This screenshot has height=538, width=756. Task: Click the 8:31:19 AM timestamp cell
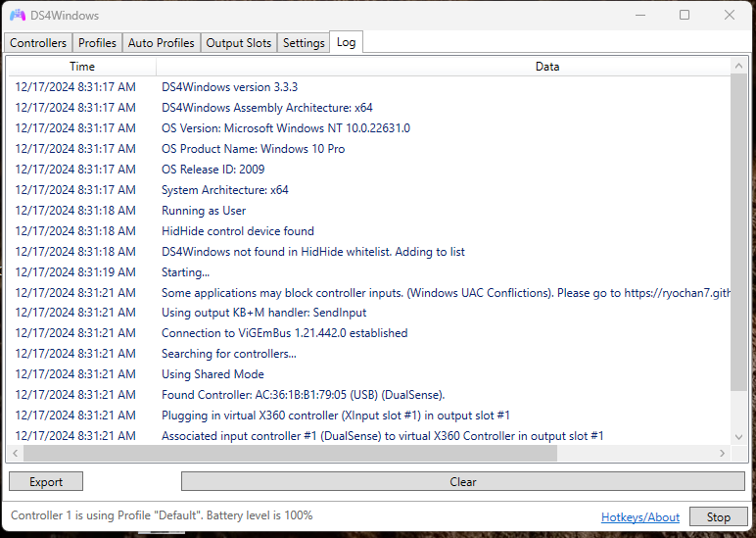pyautogui.click(x=75, y=272)
